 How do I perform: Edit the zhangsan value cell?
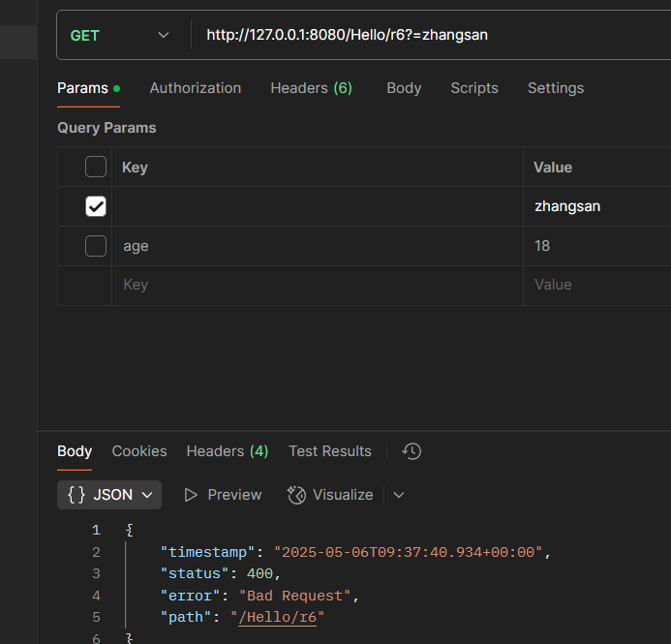[x=597, y=206]
